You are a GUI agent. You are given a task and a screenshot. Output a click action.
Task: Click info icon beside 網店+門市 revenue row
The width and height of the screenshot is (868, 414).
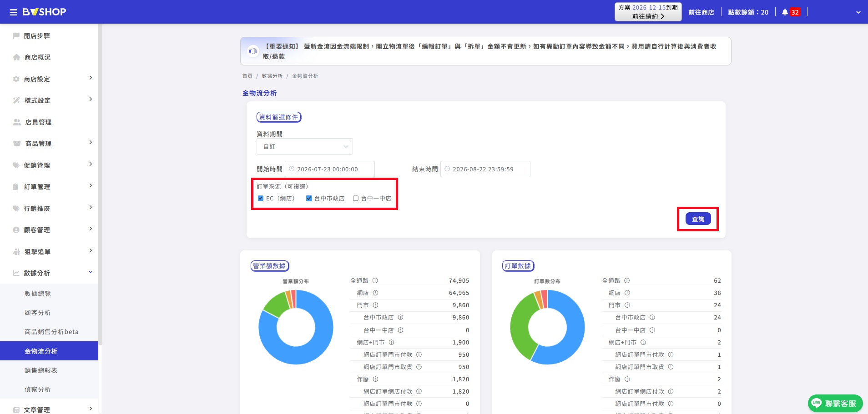click(391, 343)
